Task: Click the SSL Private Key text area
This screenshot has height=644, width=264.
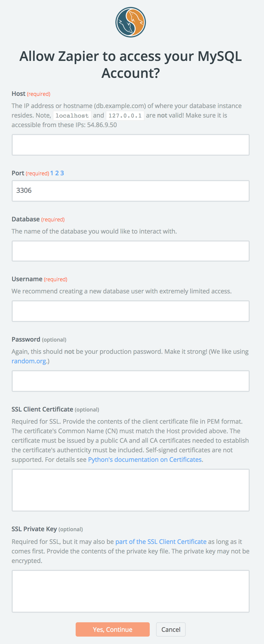Action: point(131,591)
